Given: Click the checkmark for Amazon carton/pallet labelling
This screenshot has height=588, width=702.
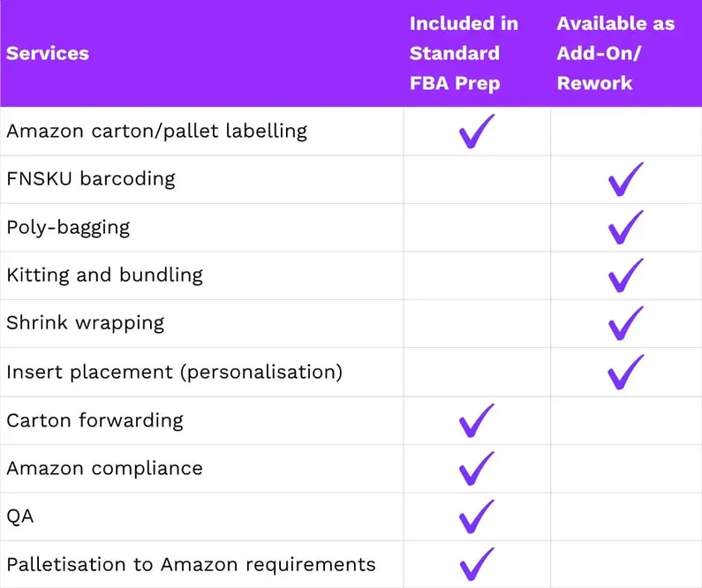Looking at the screenshot, I should [x=477, y=132].
